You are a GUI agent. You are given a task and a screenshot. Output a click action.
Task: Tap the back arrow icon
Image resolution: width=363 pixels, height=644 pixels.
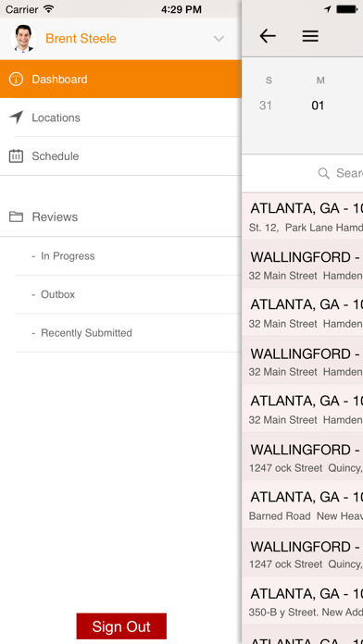coord(268,37)
